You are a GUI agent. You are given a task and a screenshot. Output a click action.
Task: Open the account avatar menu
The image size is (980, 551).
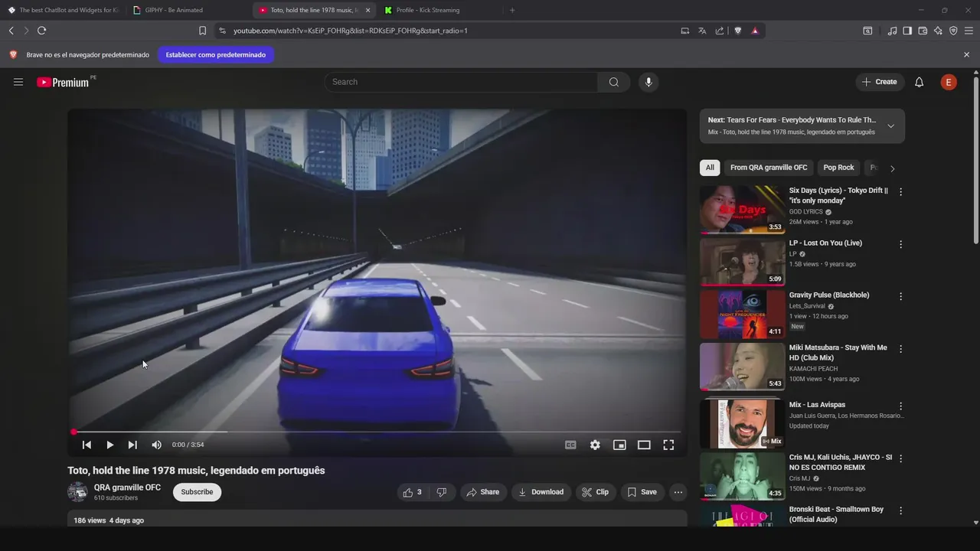pos(949,82)
